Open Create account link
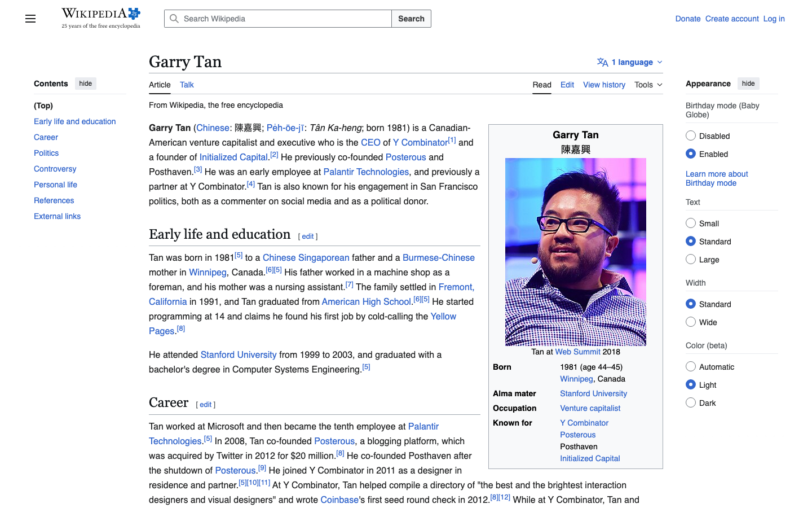Image resolution: width=812 pixels, height=508 pixels. [732, 19]
